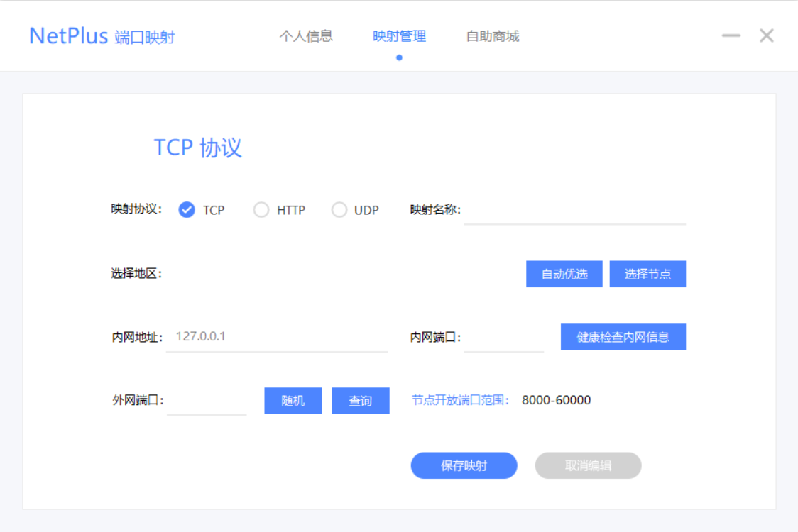Close the NetPlus window
The width and height of the screenshot is (798, 532).
[766, 36]
